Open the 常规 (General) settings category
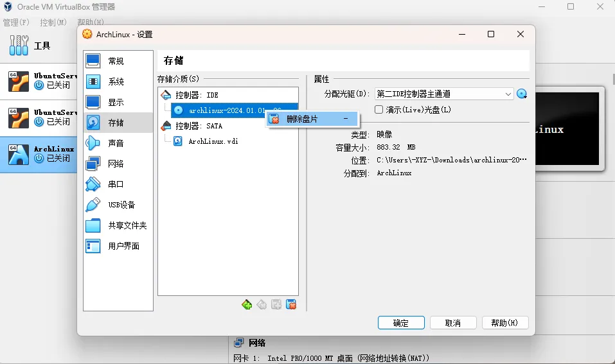 click(116, 61)
